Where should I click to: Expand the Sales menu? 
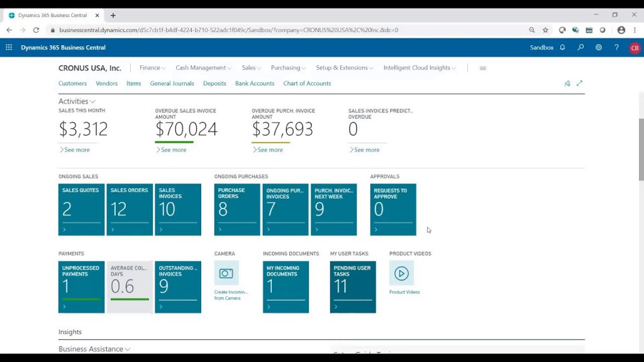click(252, 68)
